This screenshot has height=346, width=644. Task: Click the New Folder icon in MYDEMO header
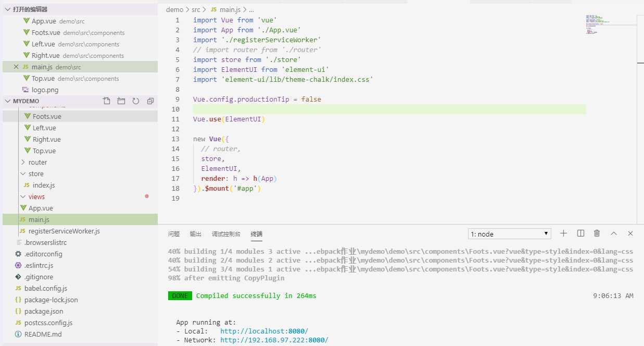(x=121, y=101)
